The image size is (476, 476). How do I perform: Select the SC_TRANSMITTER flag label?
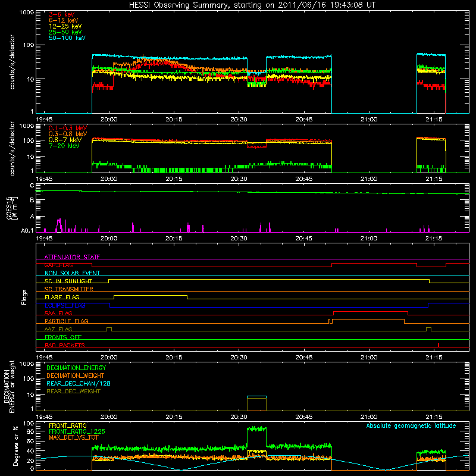(69, 289)
